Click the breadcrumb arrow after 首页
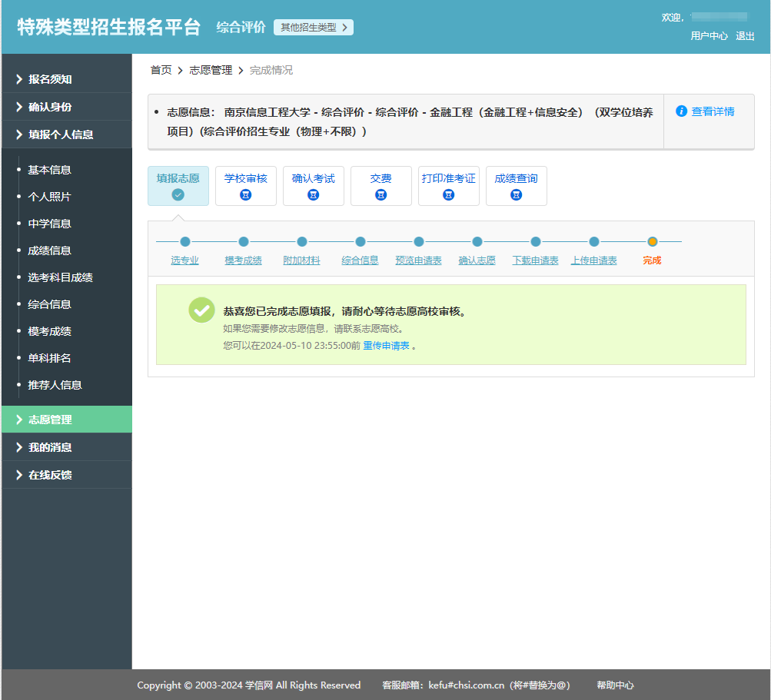This screenshot has height=700, width=771. pyautogui.click(x=180, y=70)
